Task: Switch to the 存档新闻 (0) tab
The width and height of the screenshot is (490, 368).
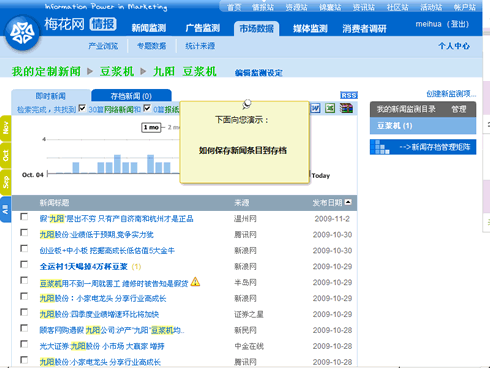Action: [131, 96]
